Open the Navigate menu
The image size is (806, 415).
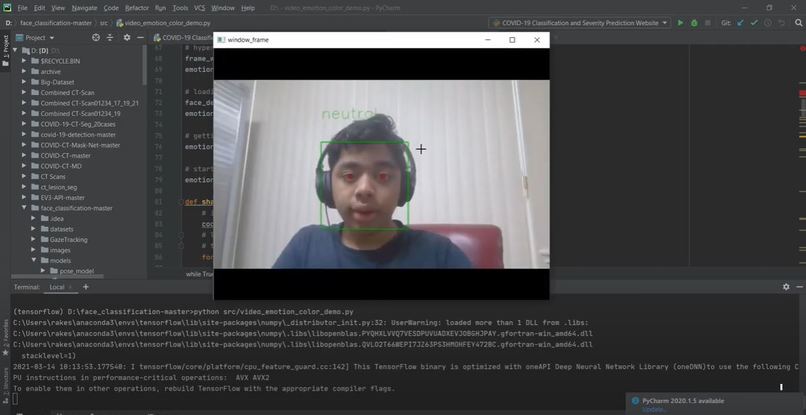click(x=84, y=8)
